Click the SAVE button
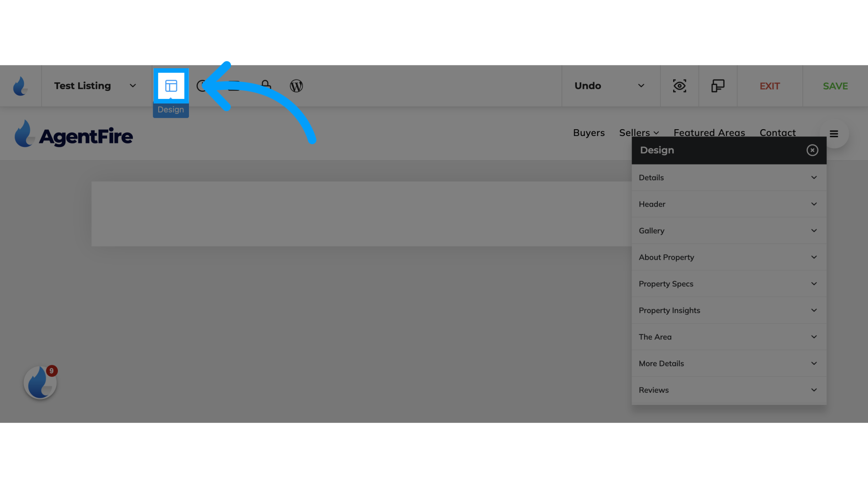The height and width of the screenshot is (488, 868). (x=835, y=86)
